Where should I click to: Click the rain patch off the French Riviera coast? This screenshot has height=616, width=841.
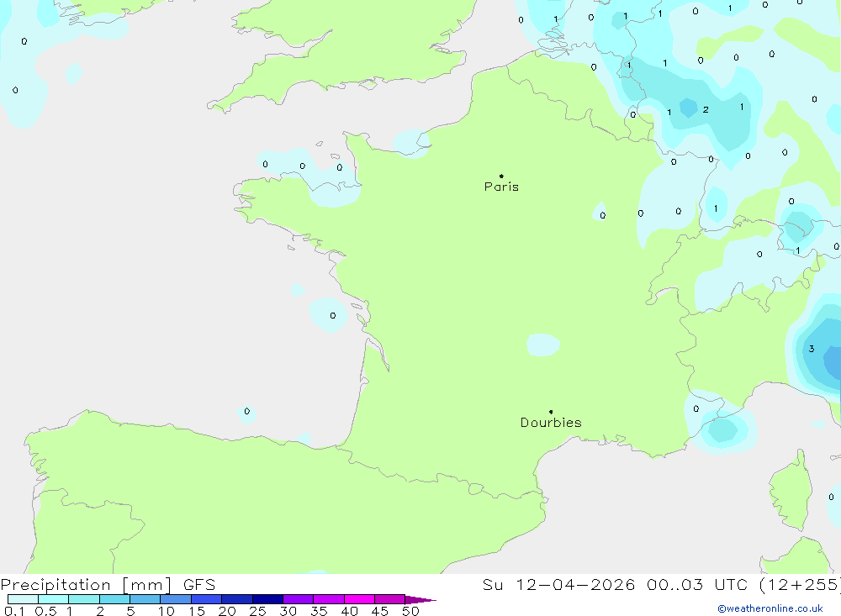coord(722,430)
